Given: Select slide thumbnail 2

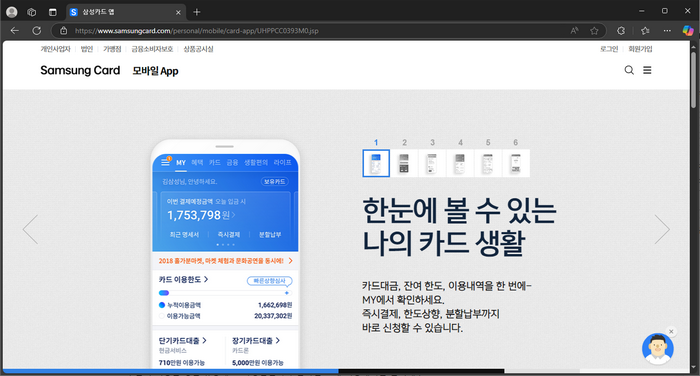Looking at the screenshot, I should (404, 163).
